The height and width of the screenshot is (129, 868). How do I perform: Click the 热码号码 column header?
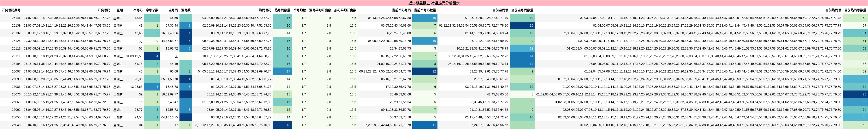click(265, 10)
